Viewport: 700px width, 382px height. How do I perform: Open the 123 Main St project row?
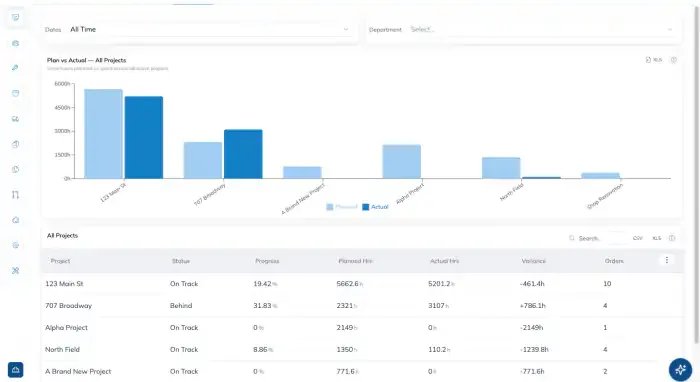(x=362, y=284)
